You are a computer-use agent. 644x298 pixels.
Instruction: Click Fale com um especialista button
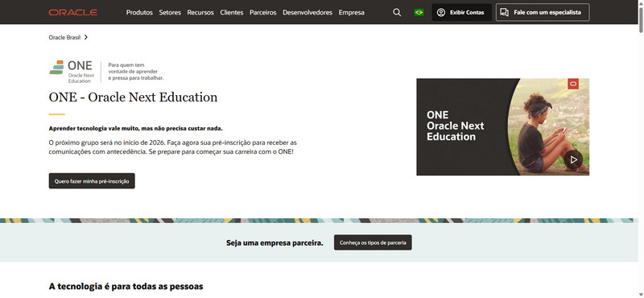click(543, 12)
